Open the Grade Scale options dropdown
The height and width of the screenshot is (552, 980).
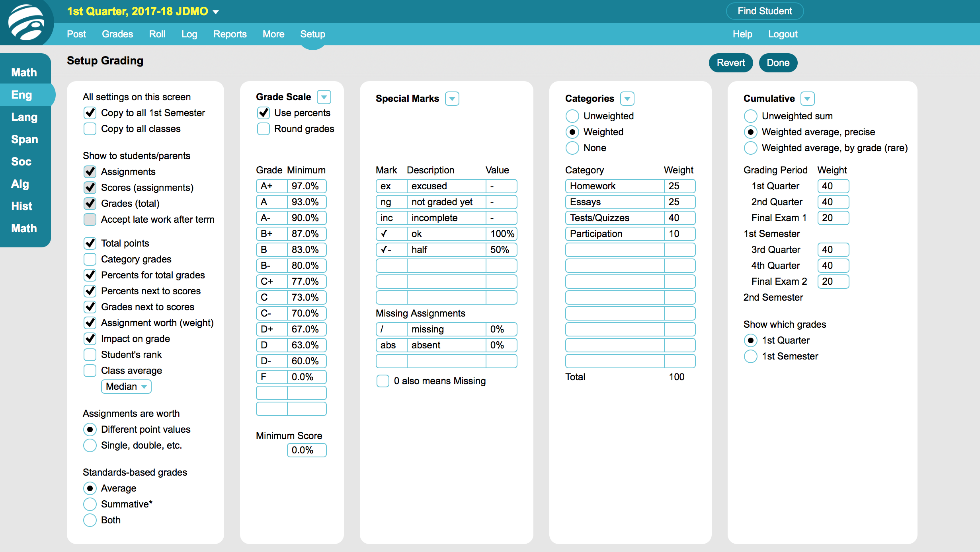[324, 97]
